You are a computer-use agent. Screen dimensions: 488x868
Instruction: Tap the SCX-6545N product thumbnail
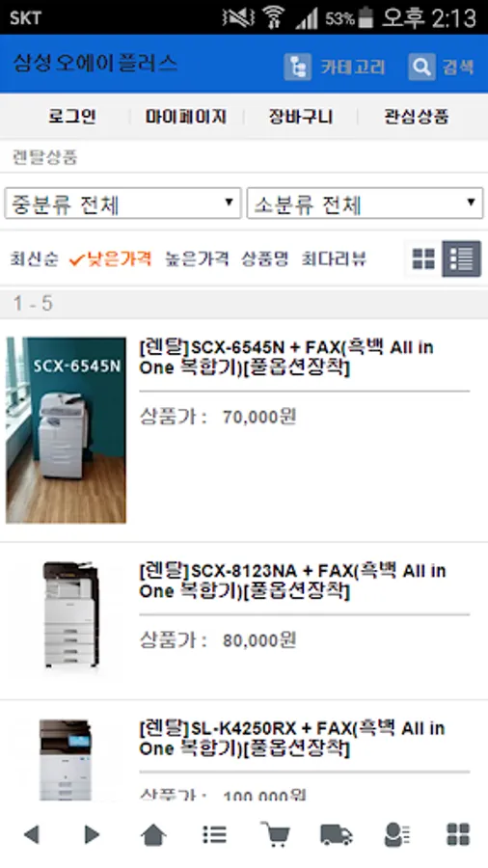click(x=66, y=430)
